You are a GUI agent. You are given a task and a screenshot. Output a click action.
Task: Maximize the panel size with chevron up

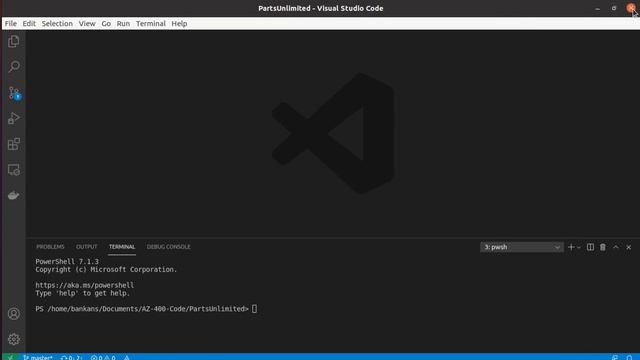[x=616, y=247]
